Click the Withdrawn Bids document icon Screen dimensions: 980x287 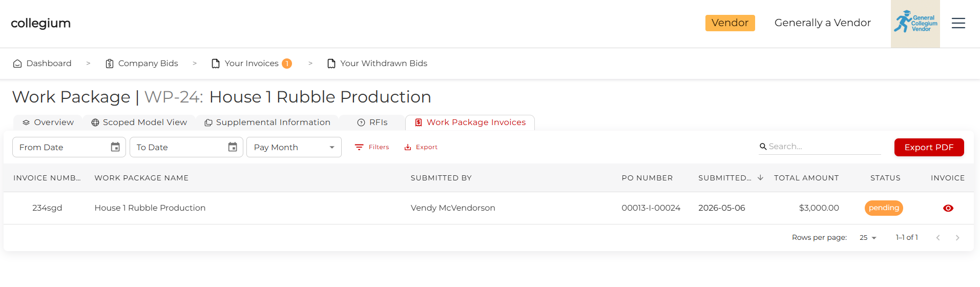pyautogui.click(x=331, y=64)
